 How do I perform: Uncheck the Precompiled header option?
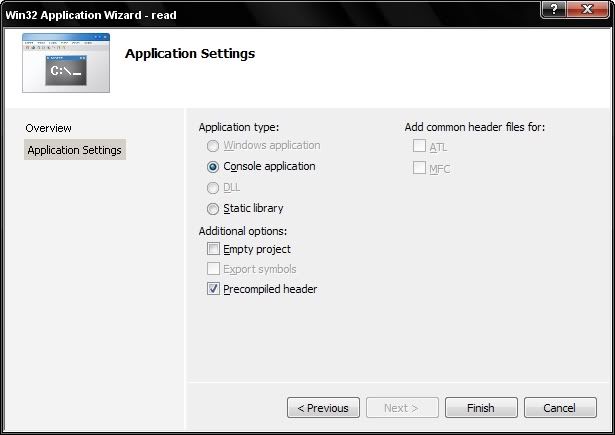212,289
